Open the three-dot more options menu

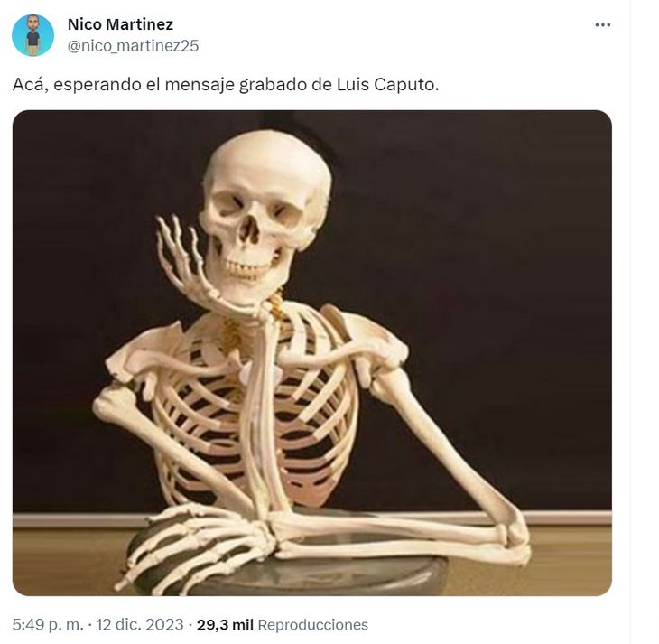[x=602, y=25]
